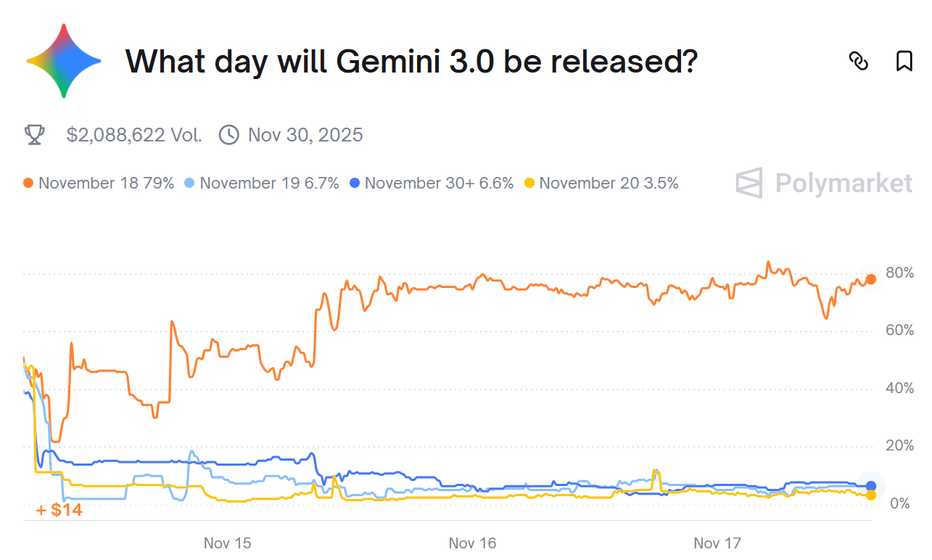Click the trophy icon beside volume
Image resolution: width=932 pixels, height=560 pixels.
point(35,135)
